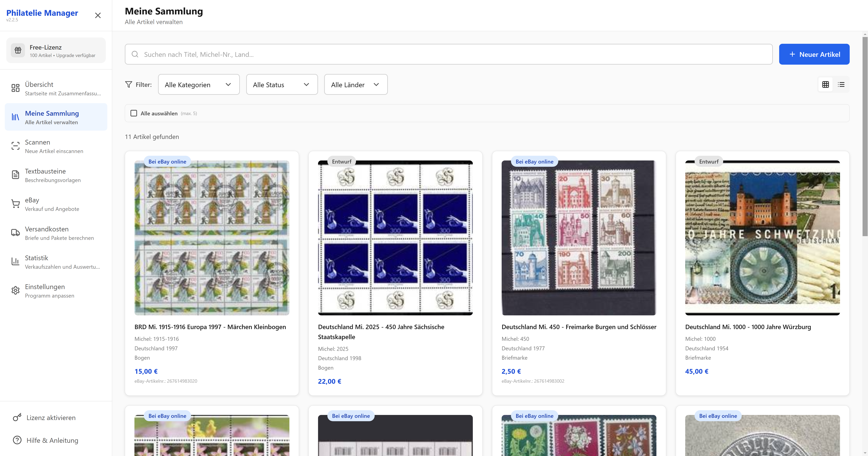The image size is (868, 456).
Task: Open the Scannen page
Action: tap(56, 146)
